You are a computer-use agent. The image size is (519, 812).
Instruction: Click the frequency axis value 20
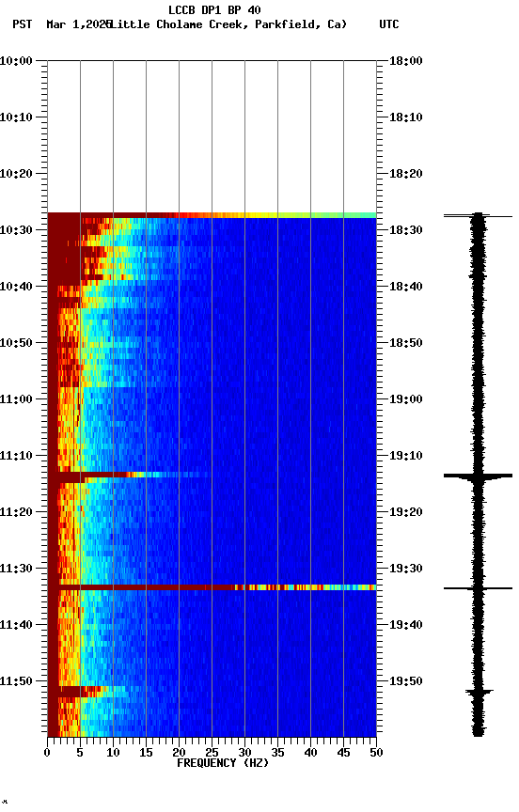(x=179, y=753)
